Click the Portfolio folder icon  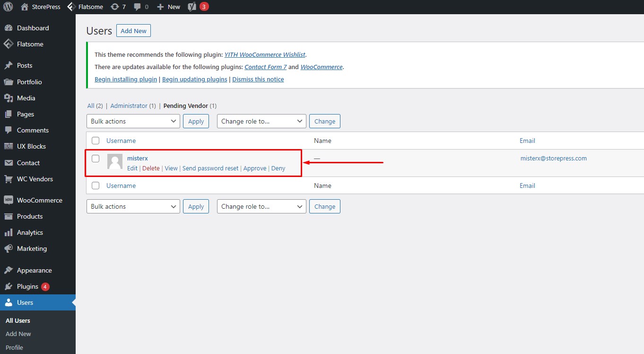click(9, 82)
